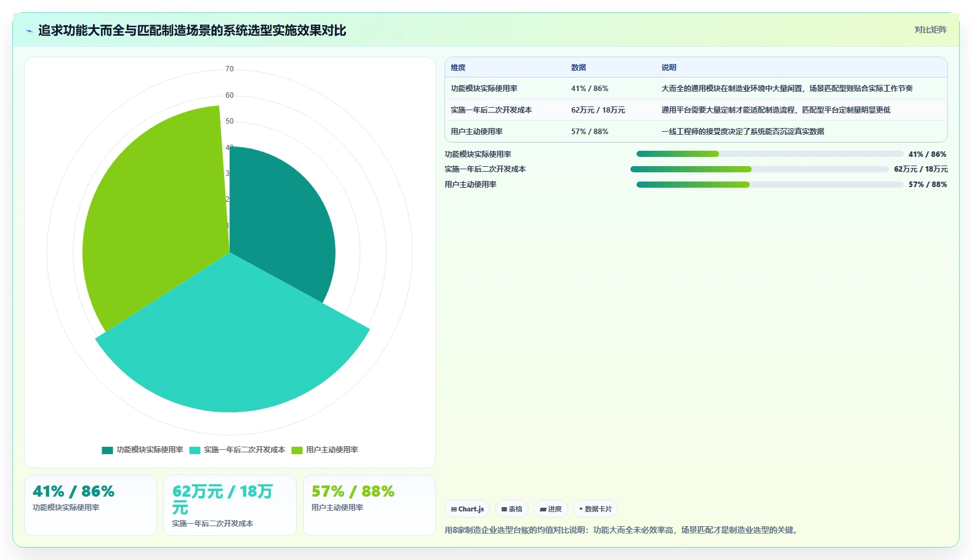Viewport: 972px width, 560px height.
Task: Click the 功能模块实际使用率 progress bar
Action: tap(769, 154)
